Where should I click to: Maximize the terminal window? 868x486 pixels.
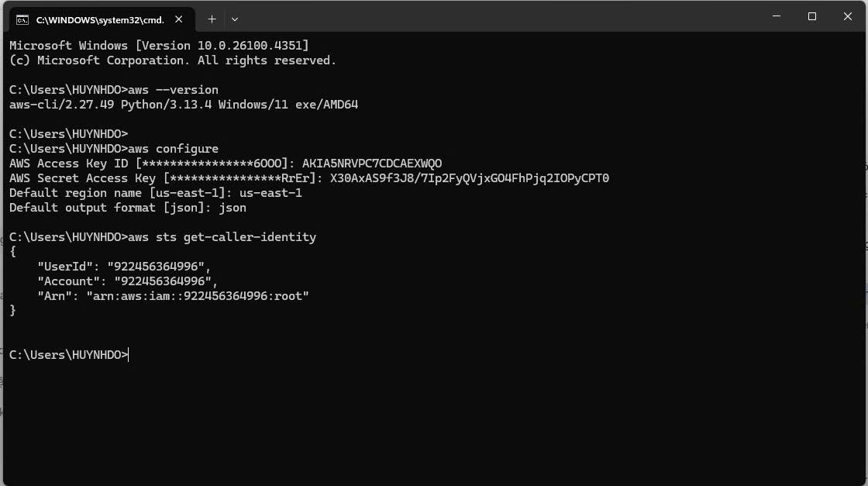812,16
